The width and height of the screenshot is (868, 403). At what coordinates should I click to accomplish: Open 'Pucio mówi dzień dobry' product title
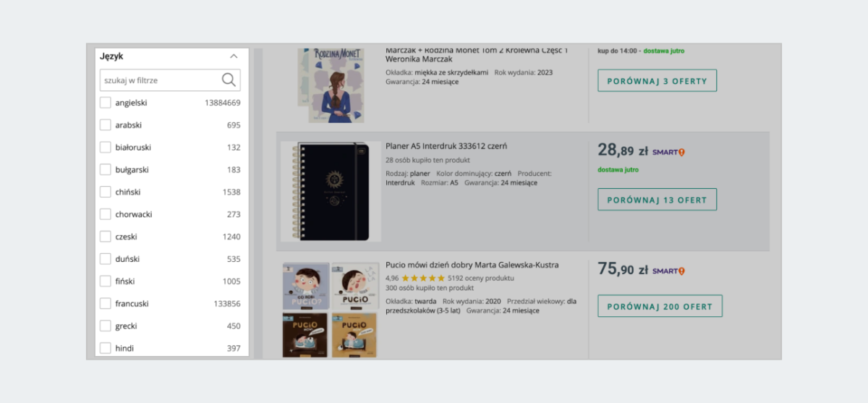[472, 265]
